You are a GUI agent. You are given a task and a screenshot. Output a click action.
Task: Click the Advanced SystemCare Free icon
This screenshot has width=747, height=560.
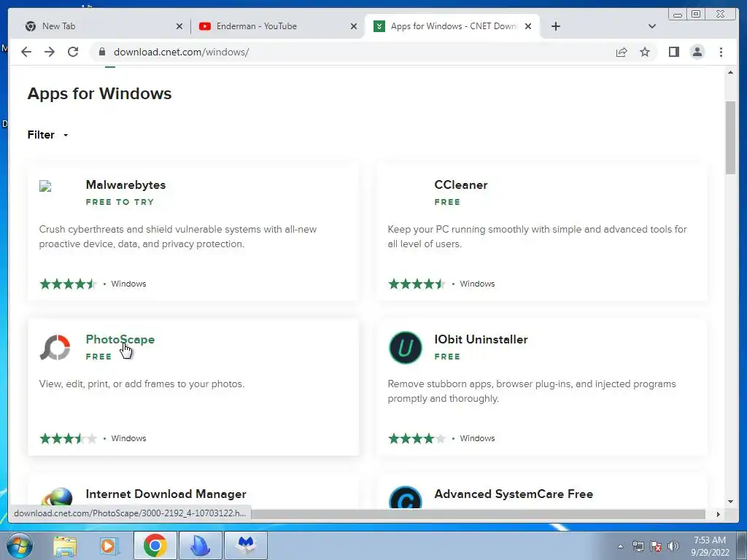tap(406, 497)
